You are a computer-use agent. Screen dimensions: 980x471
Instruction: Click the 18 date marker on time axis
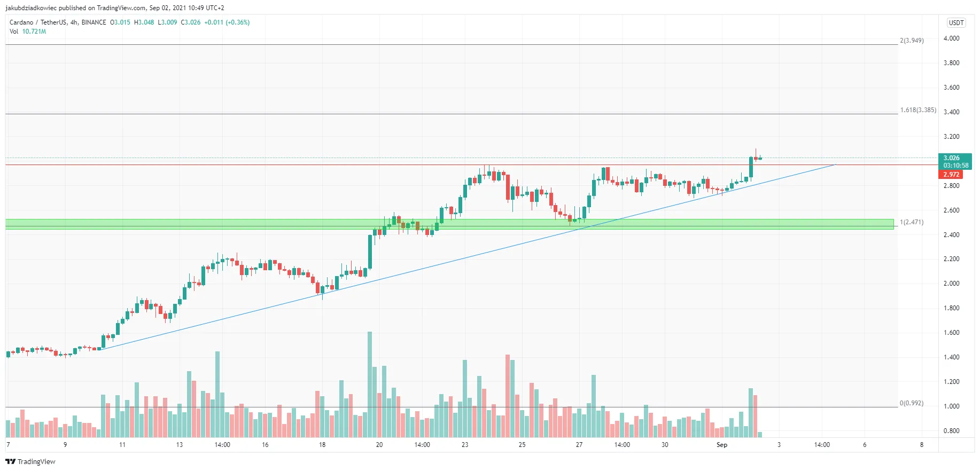pos(322,445)
